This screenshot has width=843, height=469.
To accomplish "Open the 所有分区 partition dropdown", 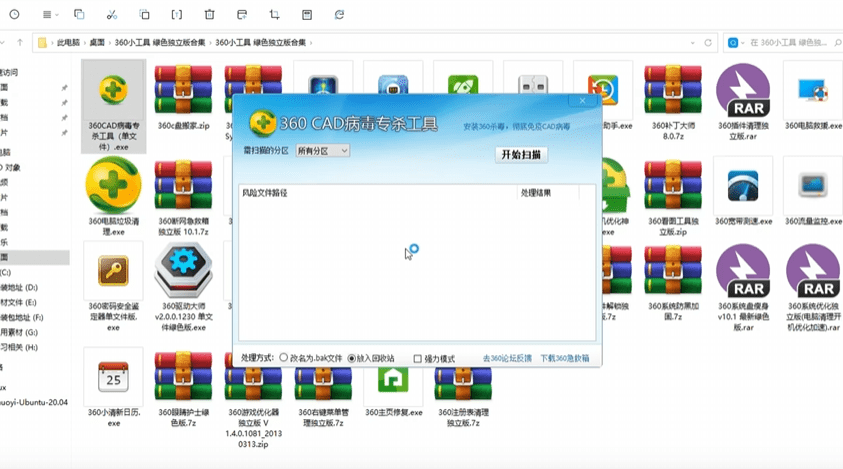I will coord(320,150).
